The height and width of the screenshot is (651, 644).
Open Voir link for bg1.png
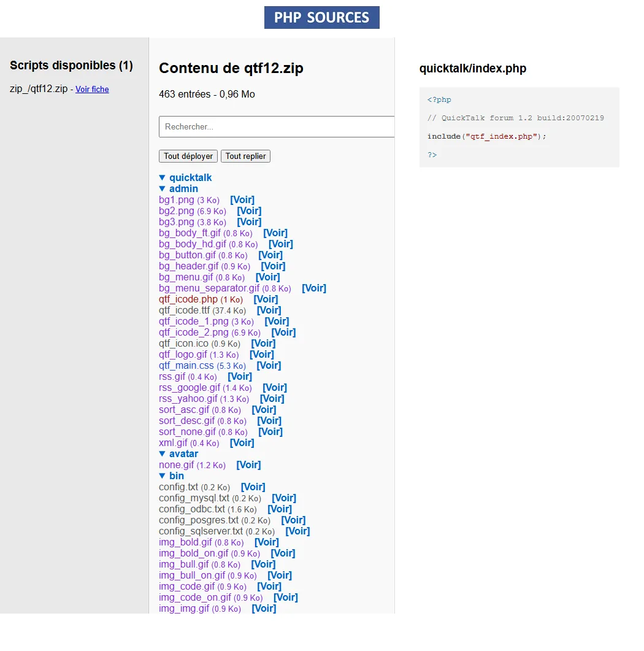[x=242, y=200]
